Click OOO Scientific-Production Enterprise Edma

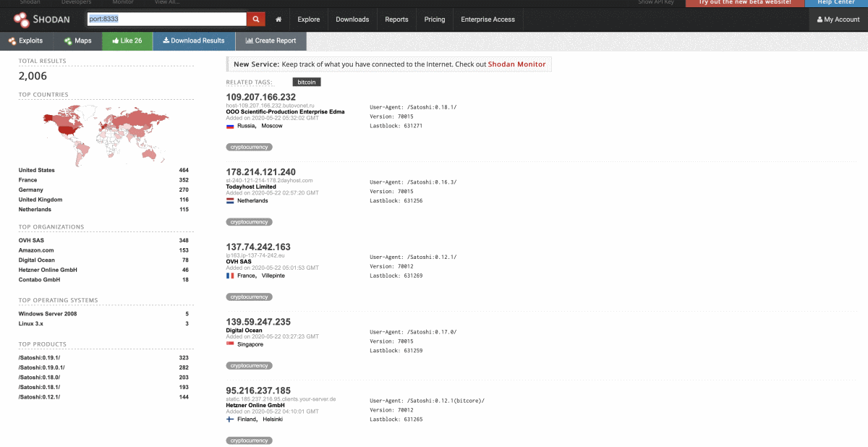pos(286,112)
